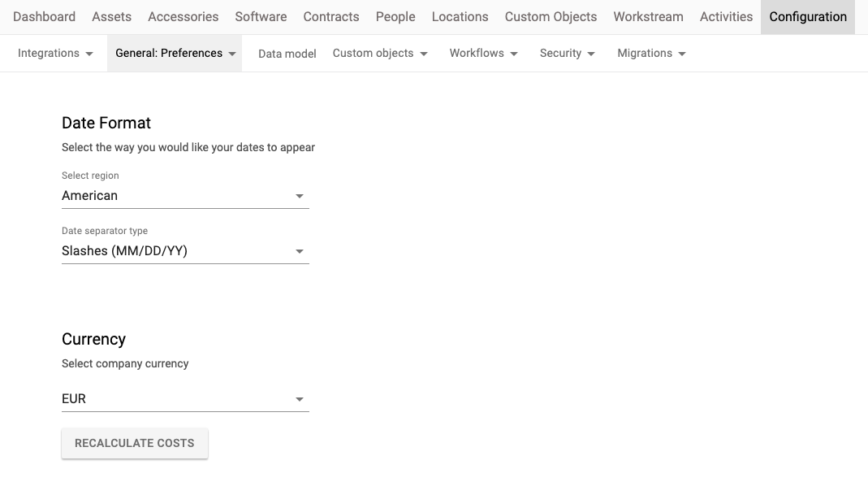Go to the Dashboard tab
This screenshot has width=868, height=482.
[x=45, y=16]
